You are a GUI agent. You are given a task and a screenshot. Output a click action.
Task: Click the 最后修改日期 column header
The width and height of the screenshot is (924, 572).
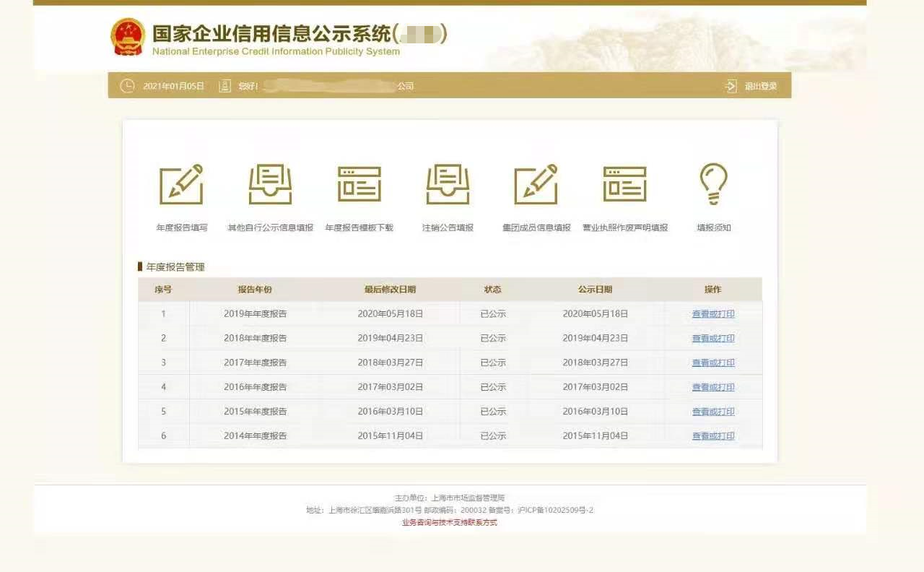point(391,290)
